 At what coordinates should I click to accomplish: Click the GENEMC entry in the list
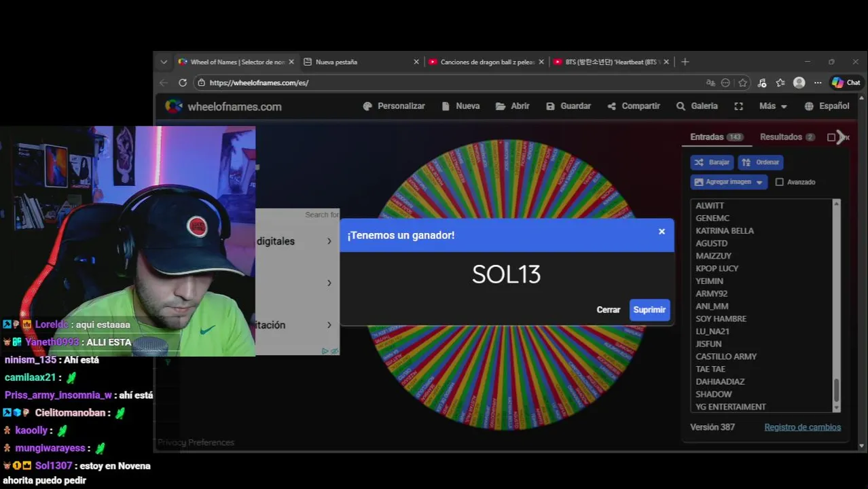point(712,218)
